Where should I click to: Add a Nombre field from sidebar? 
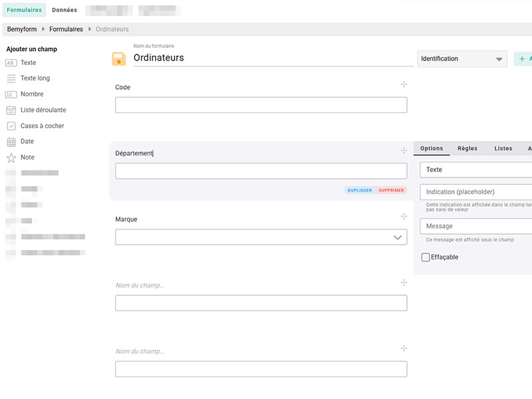pos(31,94)
